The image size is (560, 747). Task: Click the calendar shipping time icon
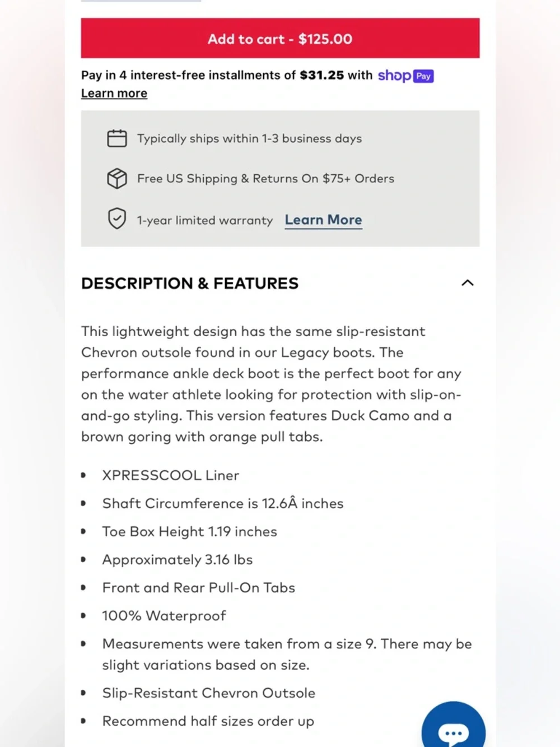click(x=117, y=138)
